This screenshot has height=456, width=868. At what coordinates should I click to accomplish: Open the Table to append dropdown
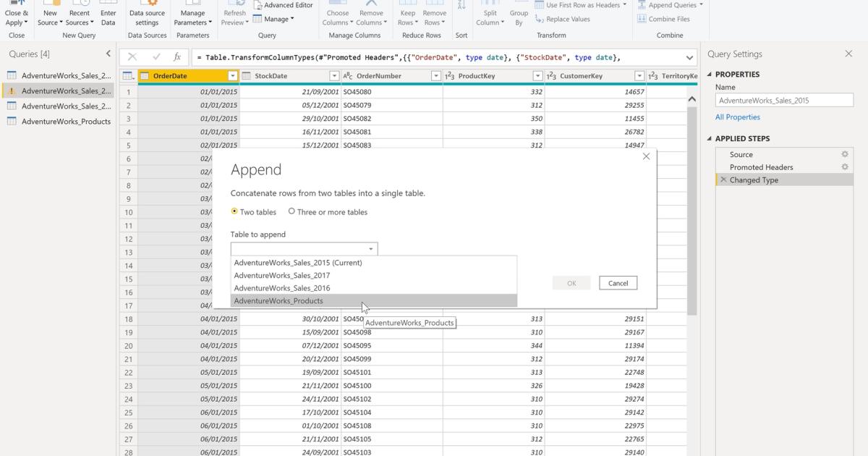(x=372, y=248)
